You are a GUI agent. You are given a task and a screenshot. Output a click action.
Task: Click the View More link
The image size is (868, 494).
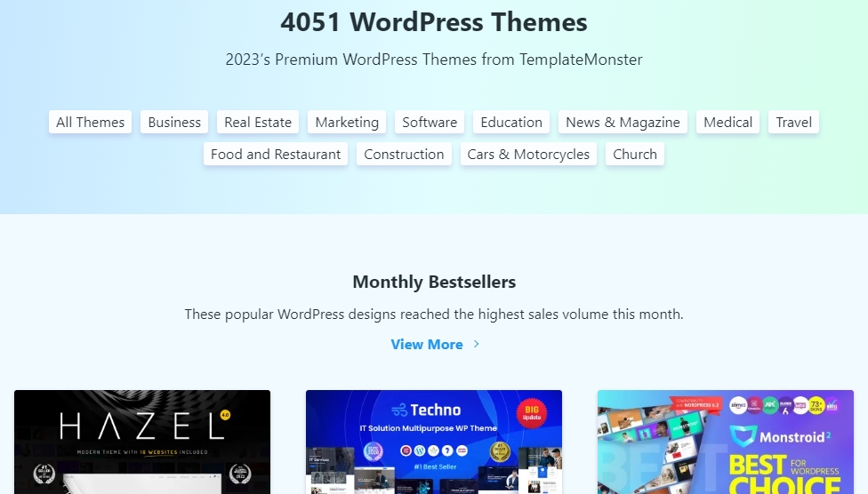[427, 345]
